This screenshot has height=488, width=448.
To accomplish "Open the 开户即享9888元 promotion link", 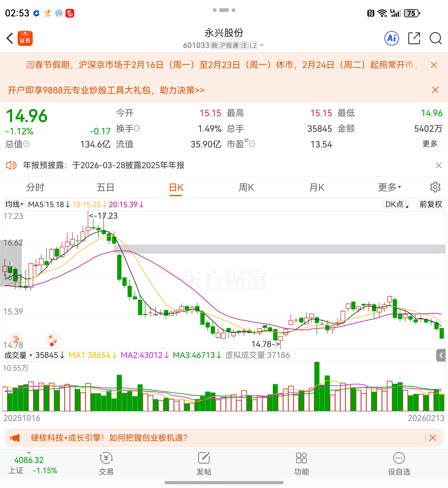I will (106, 90).
